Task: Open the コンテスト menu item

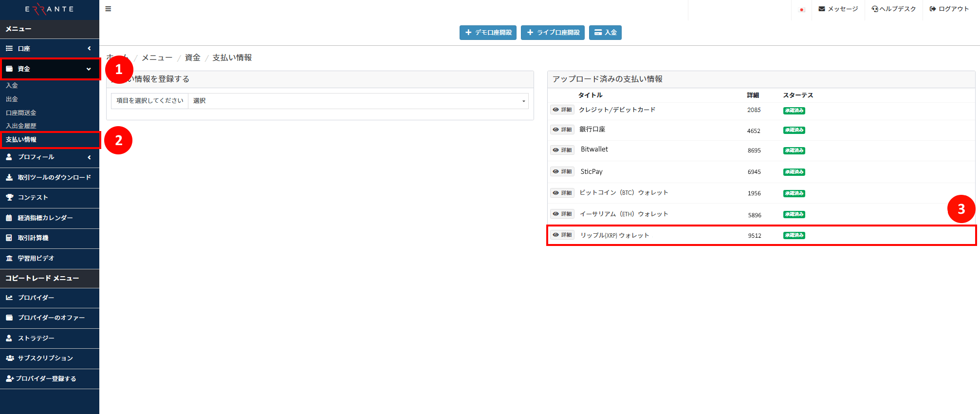Action: click(x=50, y=198)
